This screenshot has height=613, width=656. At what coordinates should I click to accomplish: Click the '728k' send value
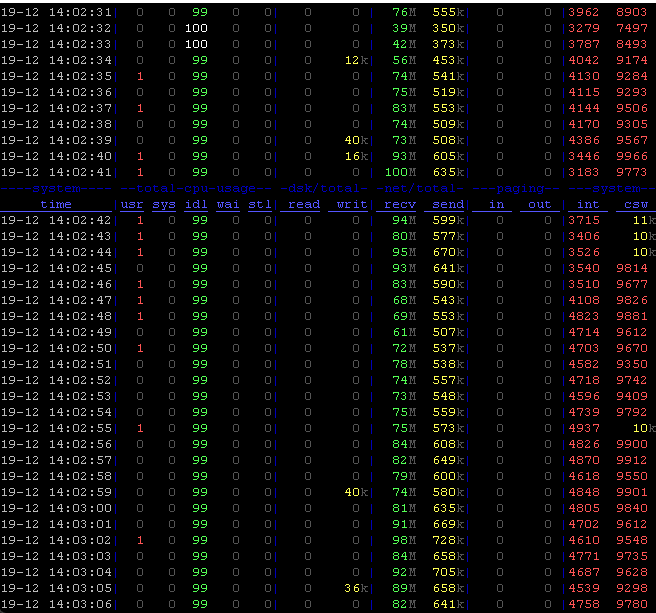(x=448, y=540)
